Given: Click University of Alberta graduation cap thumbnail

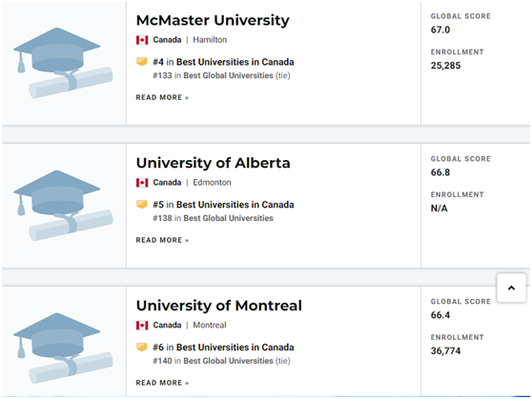Looking at the screenshot, I should pos(63,206).
